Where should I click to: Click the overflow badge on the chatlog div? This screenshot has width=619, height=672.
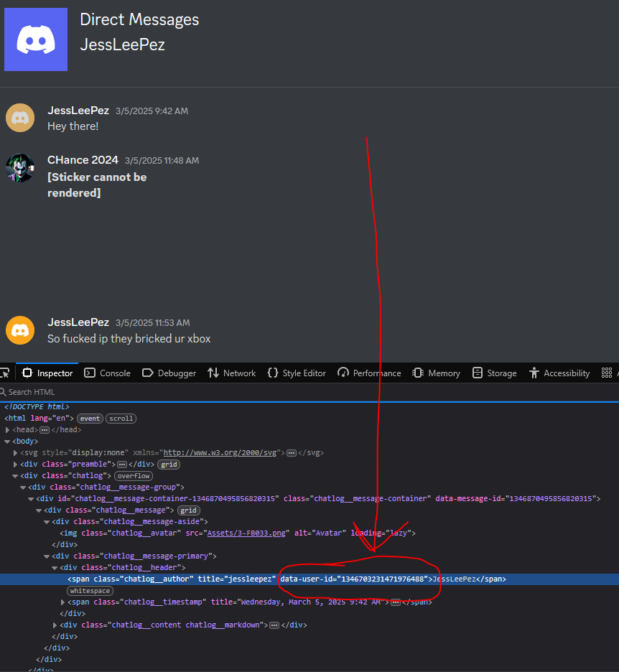134,476
